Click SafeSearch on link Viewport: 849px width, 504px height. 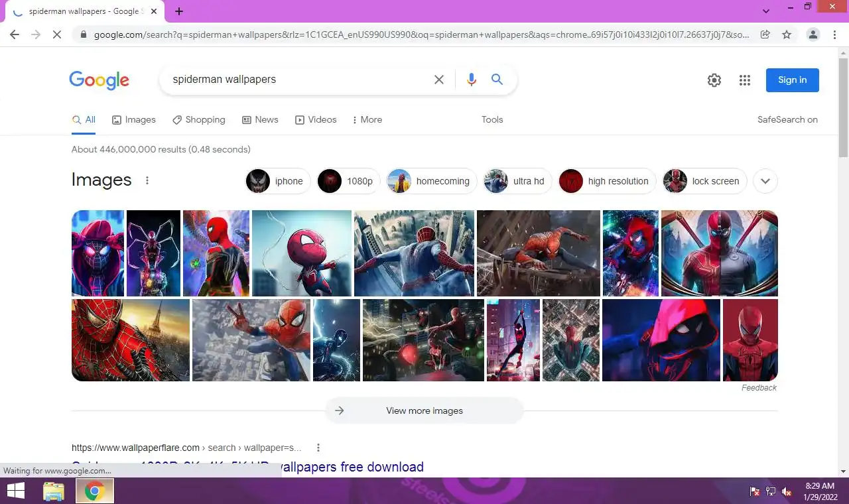787,120
